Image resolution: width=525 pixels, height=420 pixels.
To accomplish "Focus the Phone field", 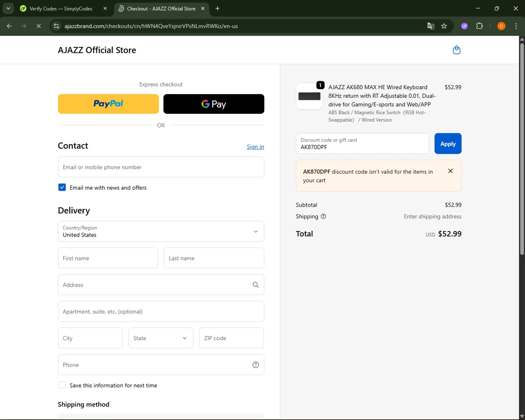I will coord(161,365).
